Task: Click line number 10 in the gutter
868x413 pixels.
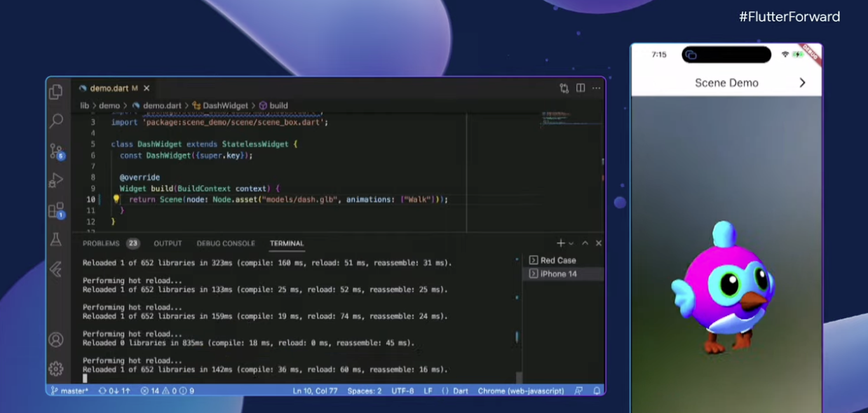Action: [x=90, y=200]
